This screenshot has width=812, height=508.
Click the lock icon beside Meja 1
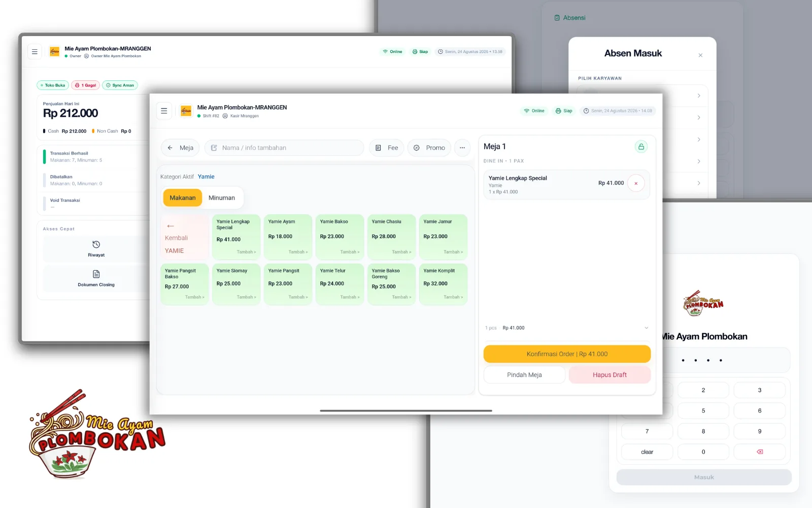[641, 147]
